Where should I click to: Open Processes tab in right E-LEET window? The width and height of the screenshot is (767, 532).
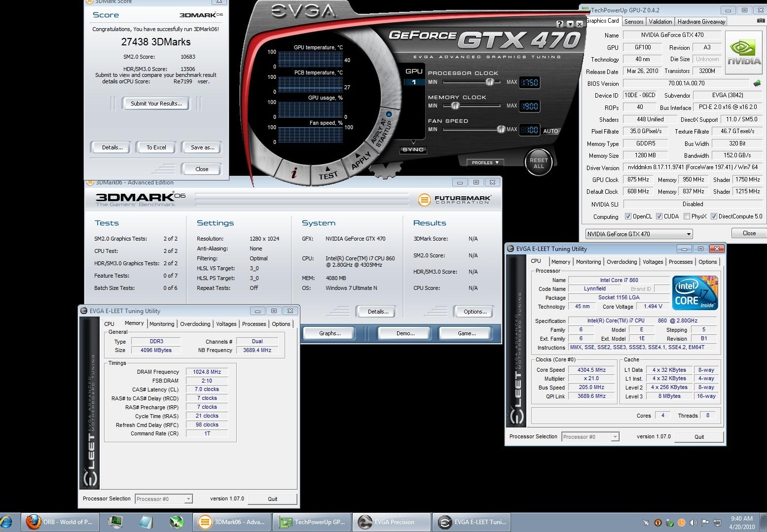click(681, 262)
